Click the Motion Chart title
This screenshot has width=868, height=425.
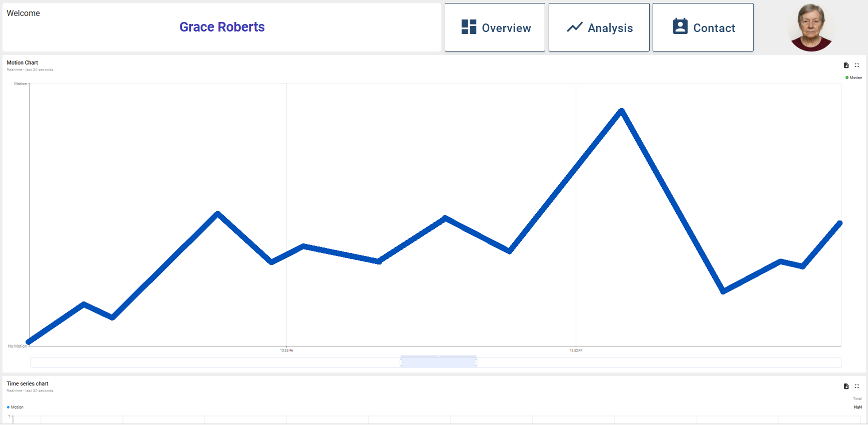point(22,62)
